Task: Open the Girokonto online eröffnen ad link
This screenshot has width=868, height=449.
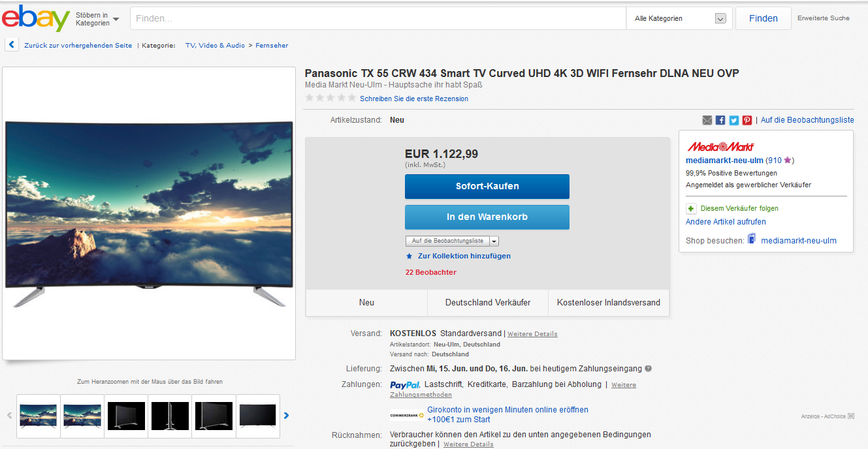Action: (x=507, y=414)
